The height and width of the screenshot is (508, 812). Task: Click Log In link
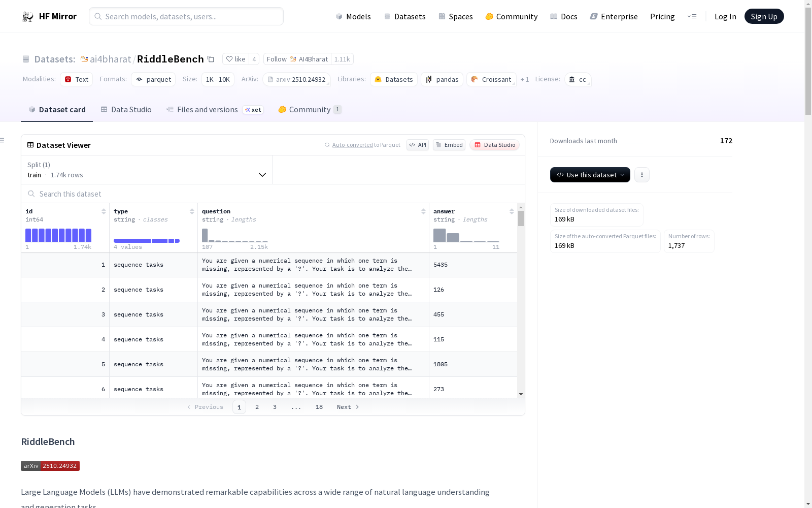[x=725, y=16]
